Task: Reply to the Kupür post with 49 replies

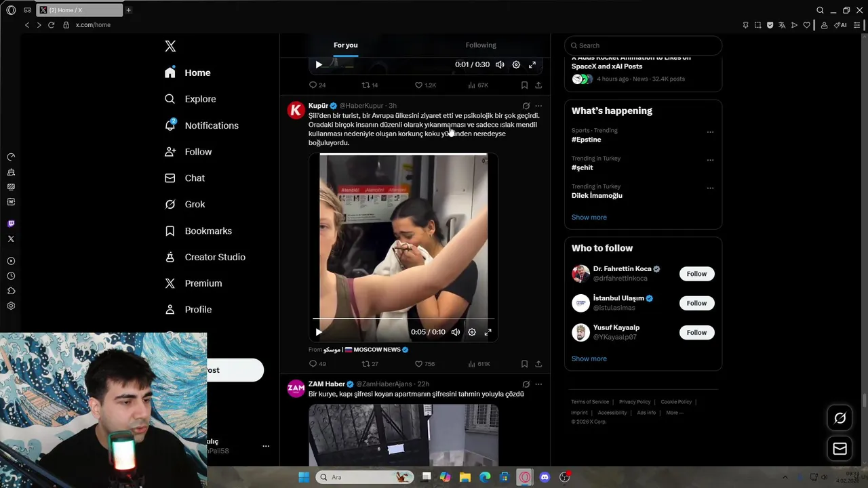Action: point(317,364)
